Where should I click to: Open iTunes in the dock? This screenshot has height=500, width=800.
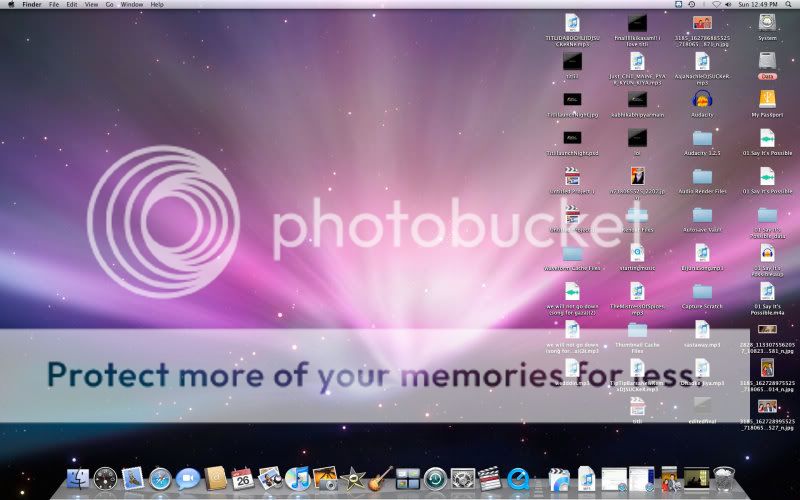(x=298, y=479)
